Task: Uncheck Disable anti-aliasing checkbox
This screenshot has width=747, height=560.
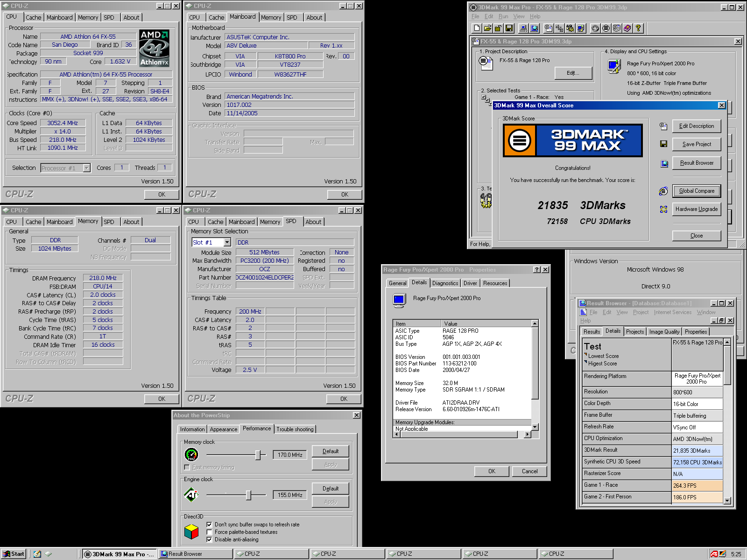Action: point(209,539)
